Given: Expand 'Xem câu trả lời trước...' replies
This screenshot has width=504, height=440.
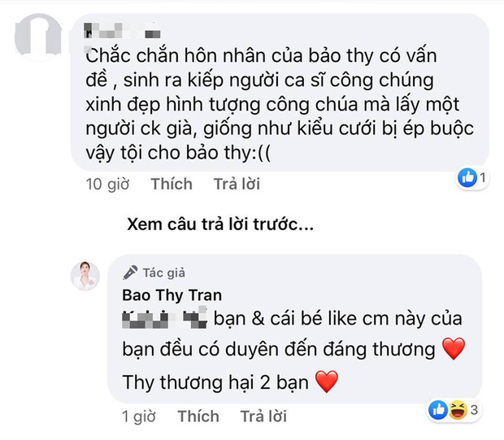Looking at the screenshot, I should [218, 224].
